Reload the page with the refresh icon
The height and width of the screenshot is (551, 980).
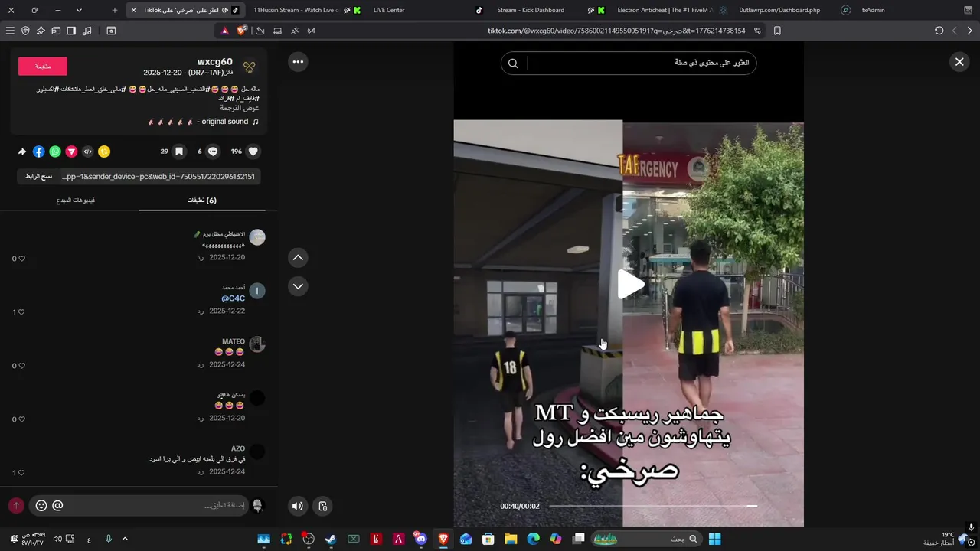click(939, 31)
